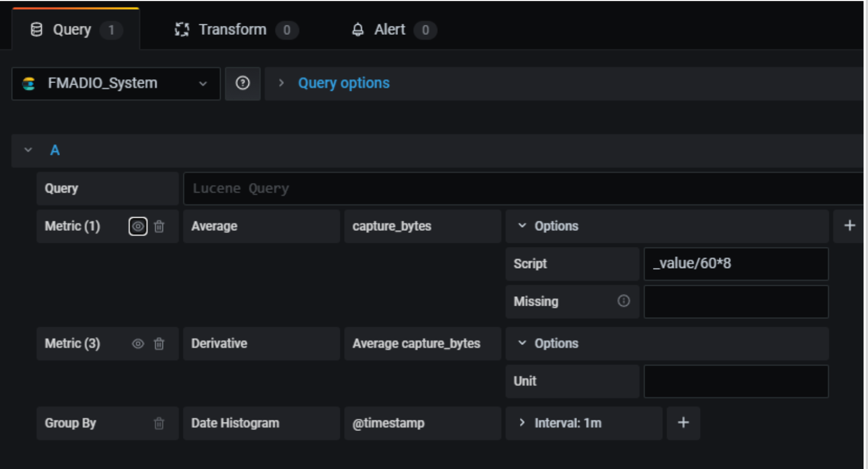
Task: Add a new metric with the plus button
Action: click(x=849, y=226)
